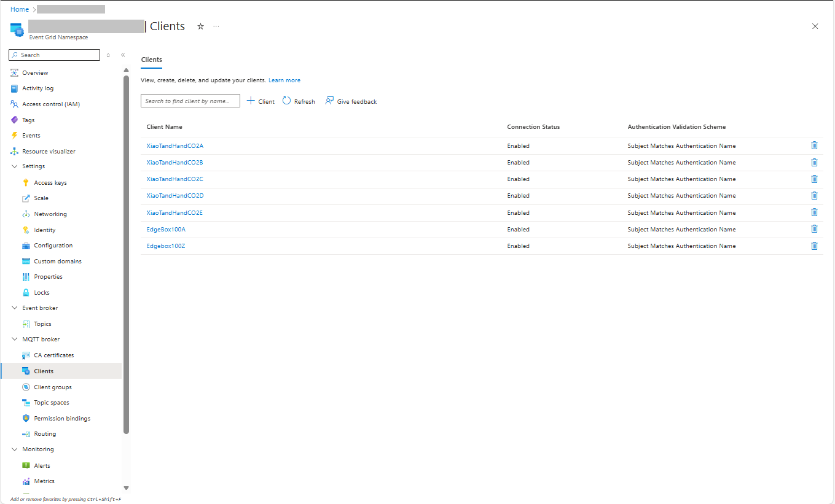Open Access control (IAM) in sidebar
The height and width of the screenshot is (504, 835).
click(x=51, y=104)
